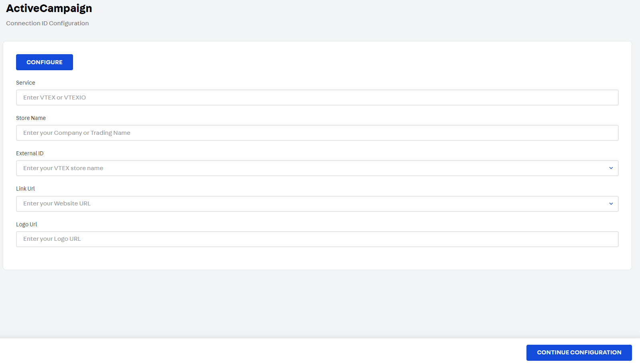Viewport: 640px width, 364px height.
Task: Click the Service field label
Action: click(26, 83)
